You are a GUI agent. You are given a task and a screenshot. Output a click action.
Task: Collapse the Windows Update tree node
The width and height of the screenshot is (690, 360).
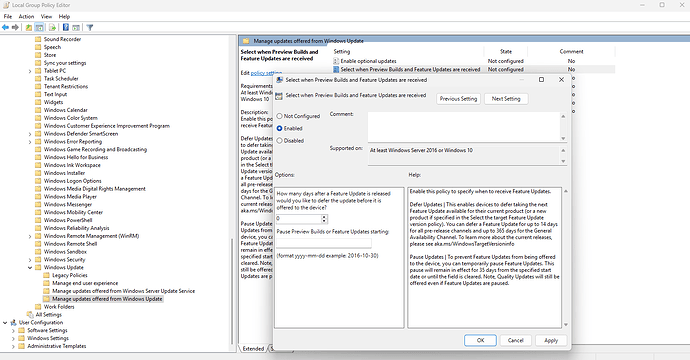(30, 268)
